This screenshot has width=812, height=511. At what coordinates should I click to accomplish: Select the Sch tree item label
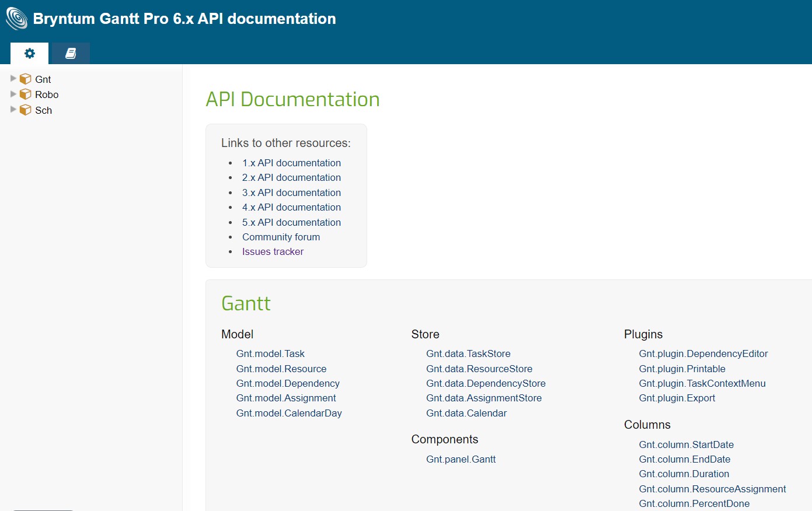click(43, 110)
